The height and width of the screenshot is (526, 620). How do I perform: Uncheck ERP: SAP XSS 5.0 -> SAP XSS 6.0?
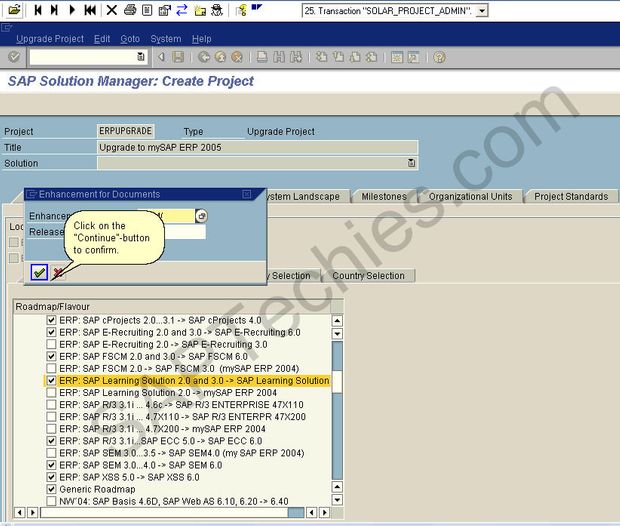(x=51, y=477)
